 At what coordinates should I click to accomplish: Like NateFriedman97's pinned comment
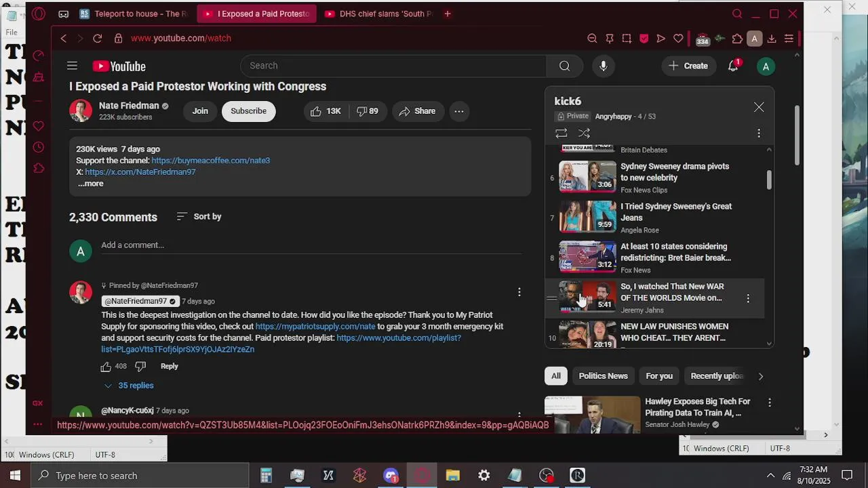(x=106, y=366)
